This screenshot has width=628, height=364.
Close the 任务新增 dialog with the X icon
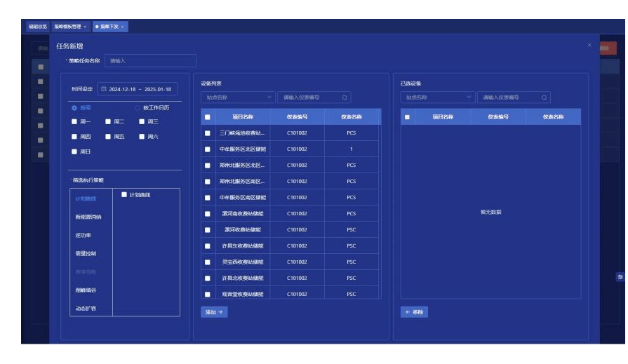point(589,45)
